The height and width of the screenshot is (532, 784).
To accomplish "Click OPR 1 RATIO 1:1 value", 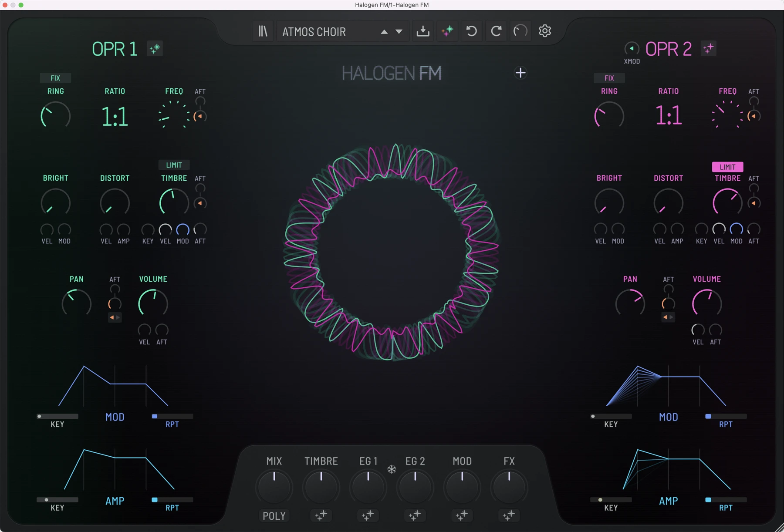I will [115, 117].
